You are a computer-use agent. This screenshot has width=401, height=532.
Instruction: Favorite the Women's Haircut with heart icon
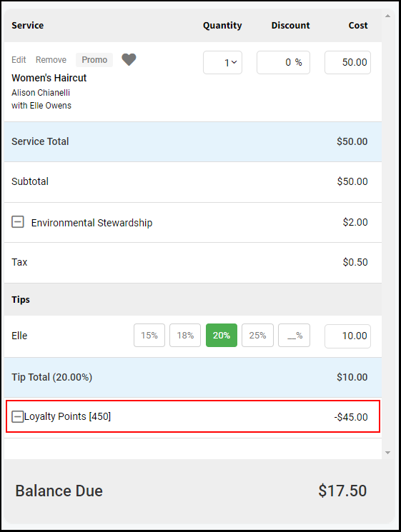(129, 60)
